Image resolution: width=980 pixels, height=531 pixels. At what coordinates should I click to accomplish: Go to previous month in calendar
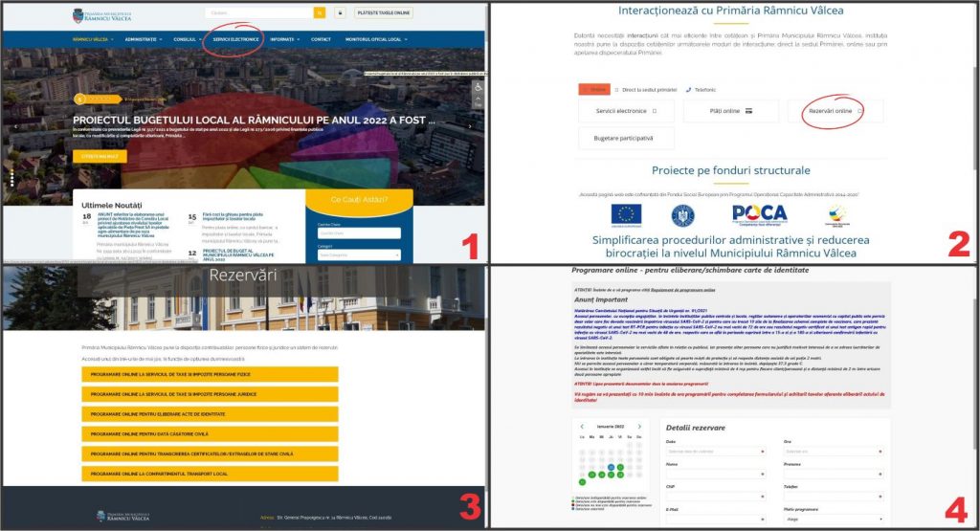pos(581,427)
